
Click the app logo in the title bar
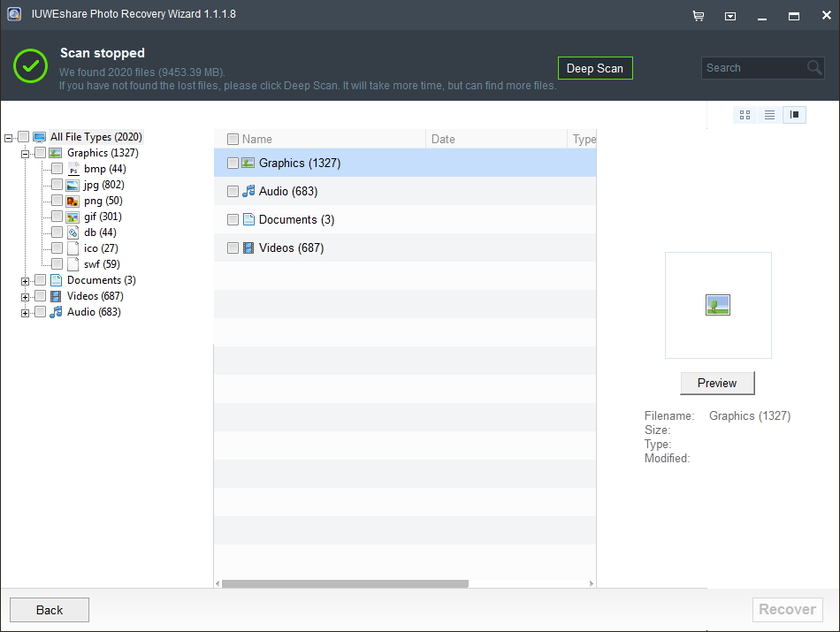pyautogui.click(x=14, y=14)
